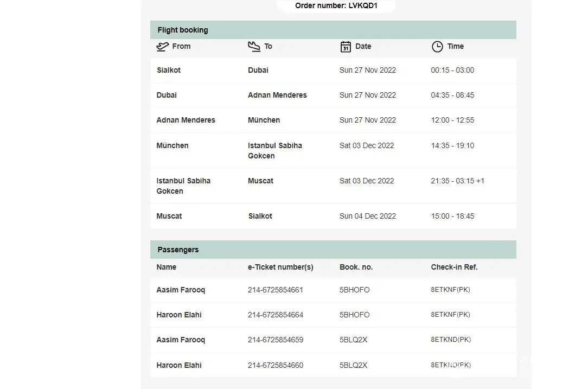The image size is (588, 389).
Task: Click e-Ticket number 214-6725854660
Action: coord(276,365)
